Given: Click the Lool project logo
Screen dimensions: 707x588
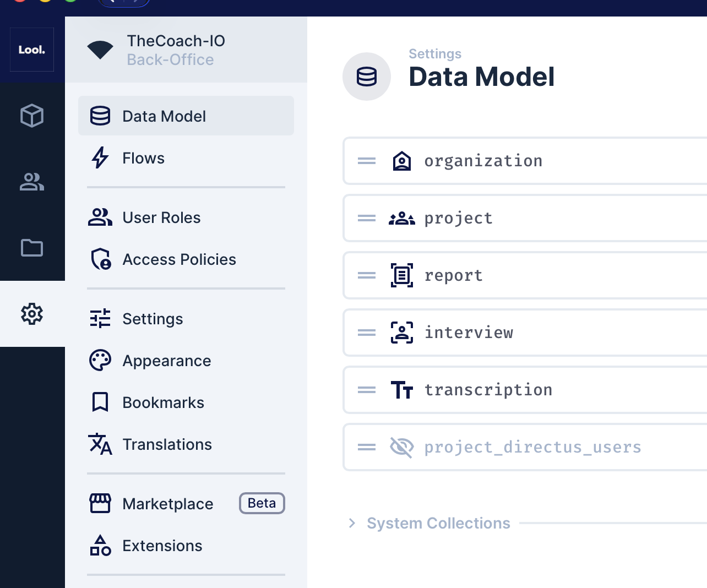Looking at the screenshot, I should click(31, 49).
